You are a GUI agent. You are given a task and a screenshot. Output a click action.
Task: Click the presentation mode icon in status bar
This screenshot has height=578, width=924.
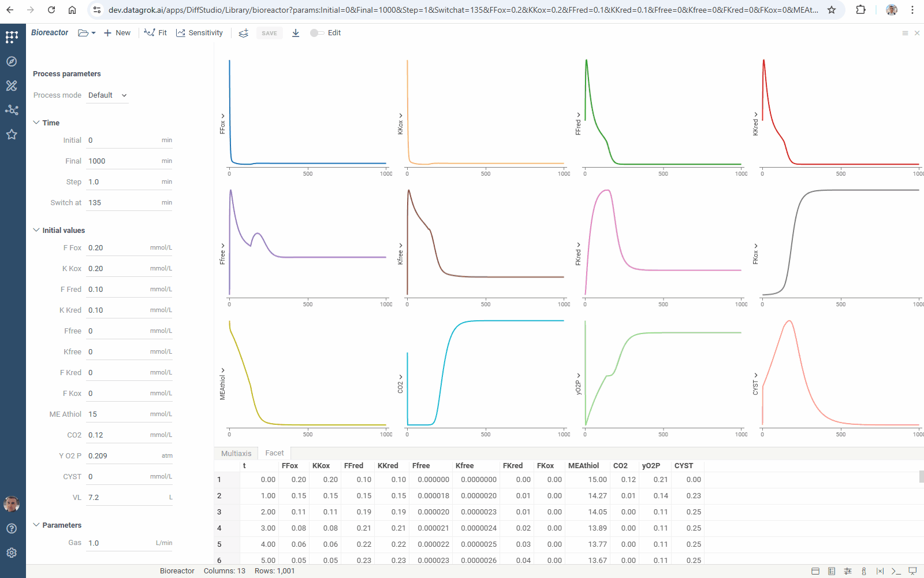[912, 571]
